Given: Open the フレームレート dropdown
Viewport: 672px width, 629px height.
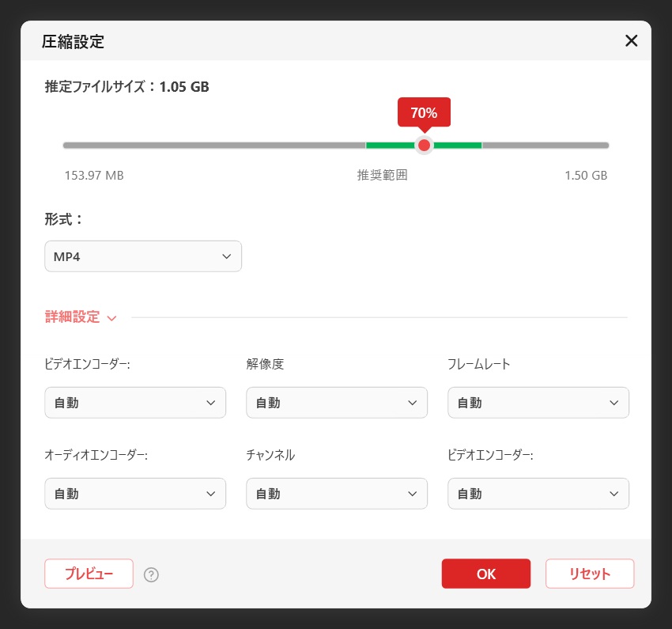Looking at the screenshot, I should (538, 403).
